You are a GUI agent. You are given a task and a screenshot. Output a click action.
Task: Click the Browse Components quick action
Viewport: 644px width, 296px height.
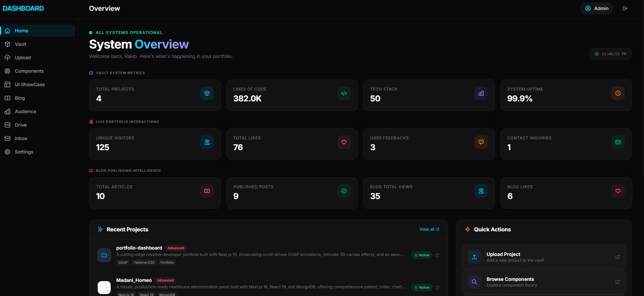544,282
